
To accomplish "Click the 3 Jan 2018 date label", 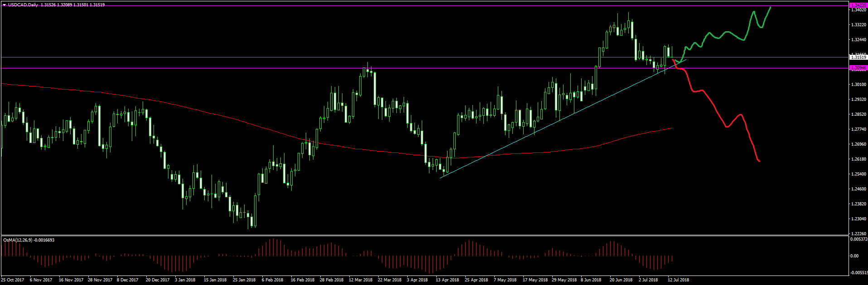I will tap(185, 280).
